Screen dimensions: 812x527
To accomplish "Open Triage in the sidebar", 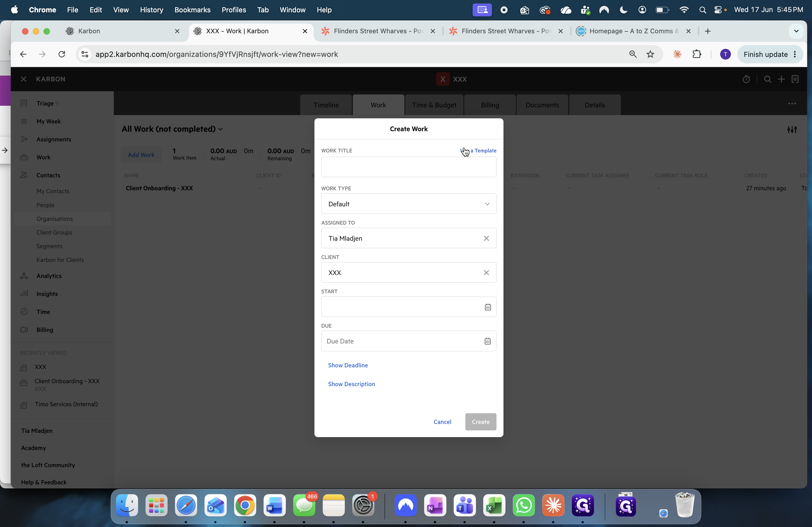I will point(45,103).
